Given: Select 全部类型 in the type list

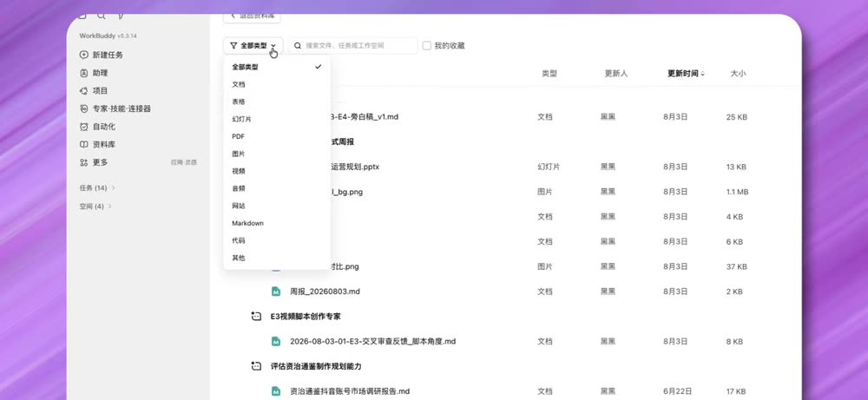Looking at the screenshot, I should [277, 67].
